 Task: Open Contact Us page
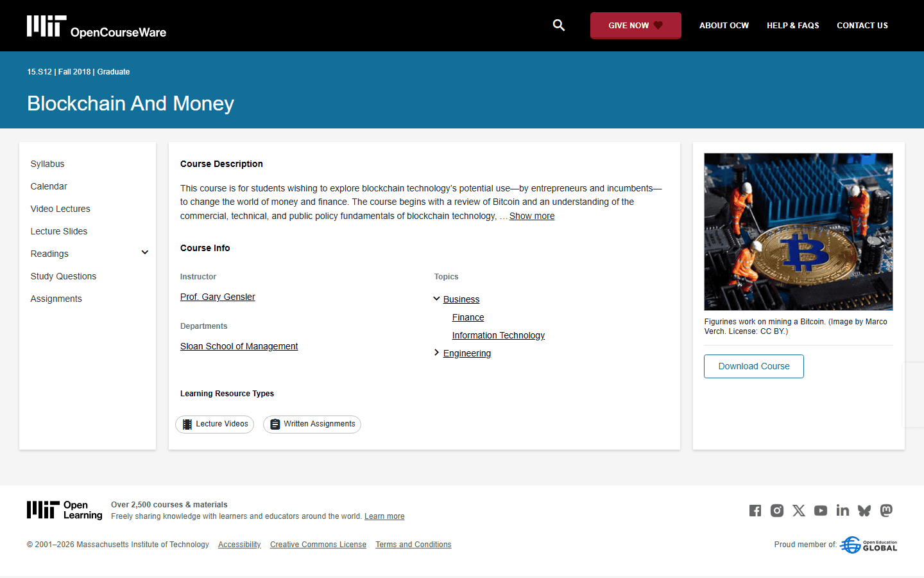(862, 26)
